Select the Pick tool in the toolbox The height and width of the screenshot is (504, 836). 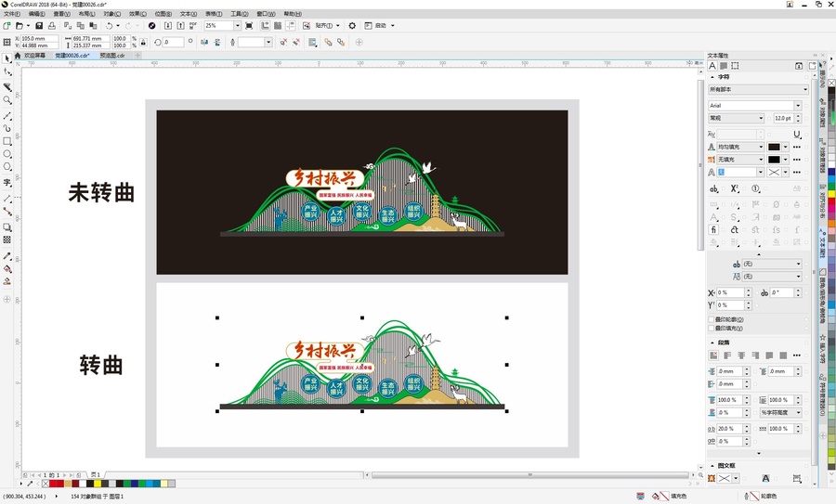point(7,58)
